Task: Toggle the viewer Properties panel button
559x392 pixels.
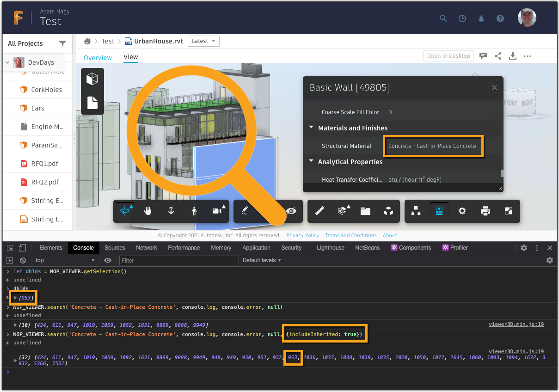Action: pos(439,211)
